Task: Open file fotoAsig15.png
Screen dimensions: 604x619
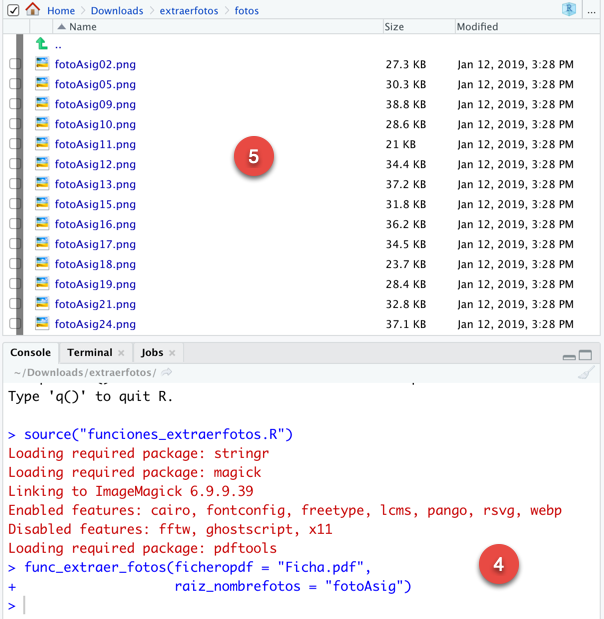Action: point(95,204)
